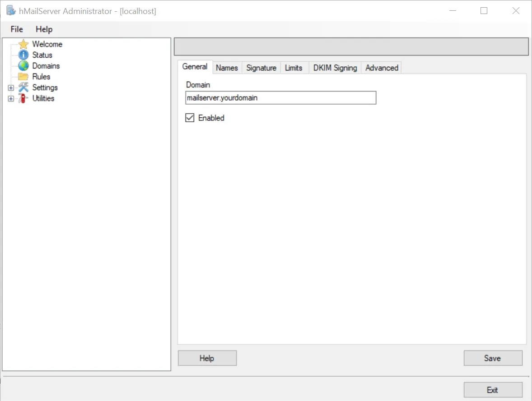Select Domains in the tree

[46, 66]
